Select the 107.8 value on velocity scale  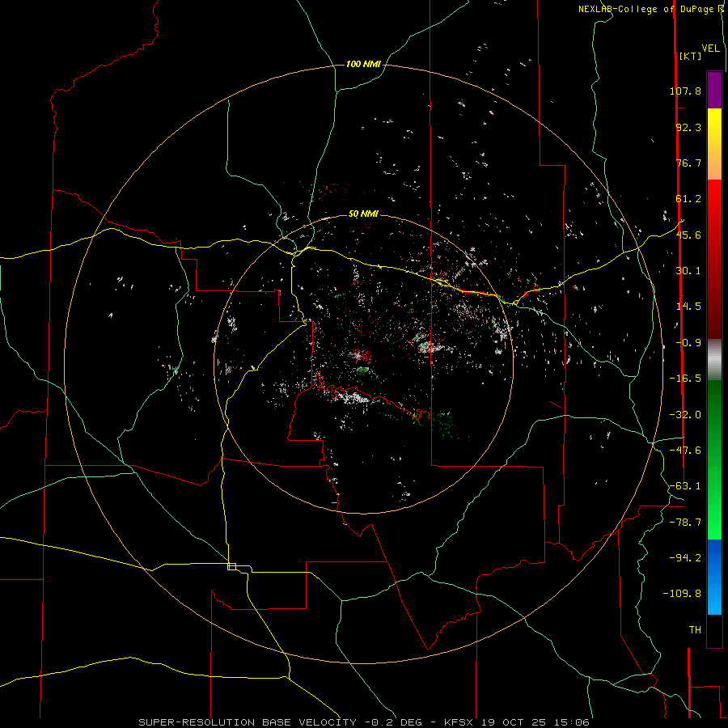pos(685,91)
